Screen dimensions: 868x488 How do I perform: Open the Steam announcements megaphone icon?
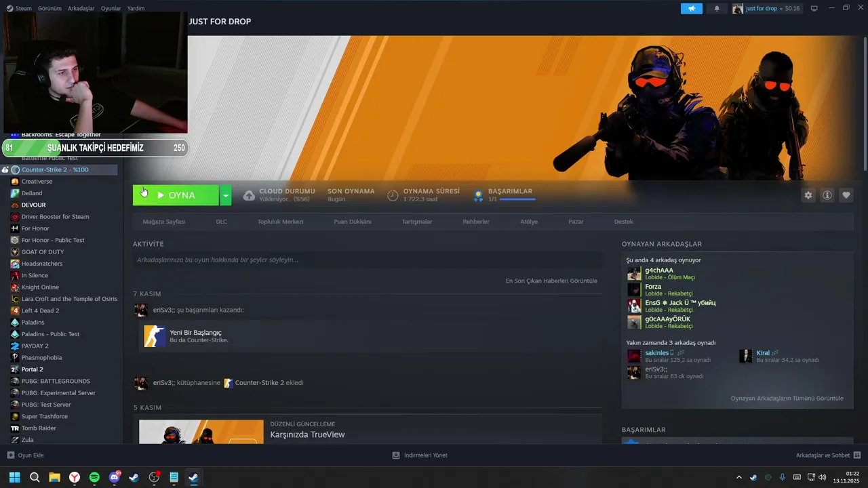click(x=692, y=8)
